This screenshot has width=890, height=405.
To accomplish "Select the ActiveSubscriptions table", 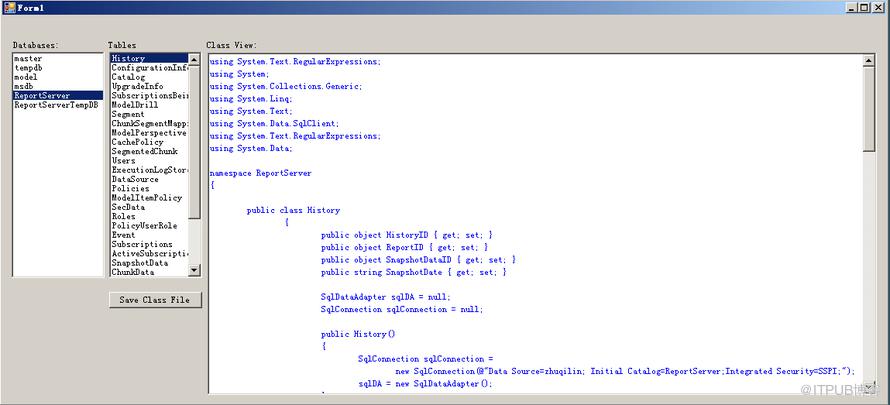I will (149, 254).
